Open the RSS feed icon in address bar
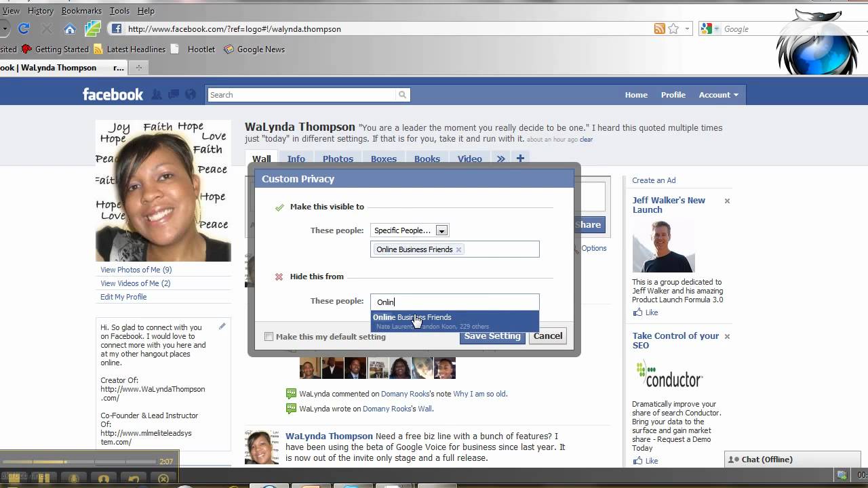 659,28
